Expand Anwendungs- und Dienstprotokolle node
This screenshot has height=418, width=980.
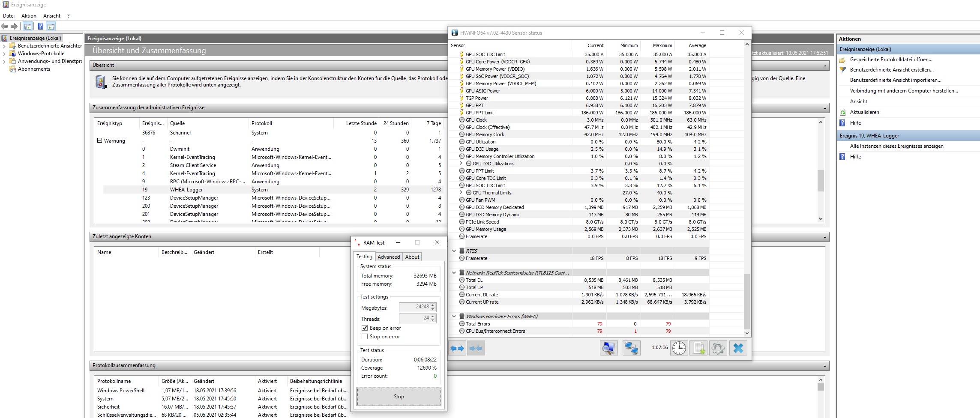coord(4,61)
